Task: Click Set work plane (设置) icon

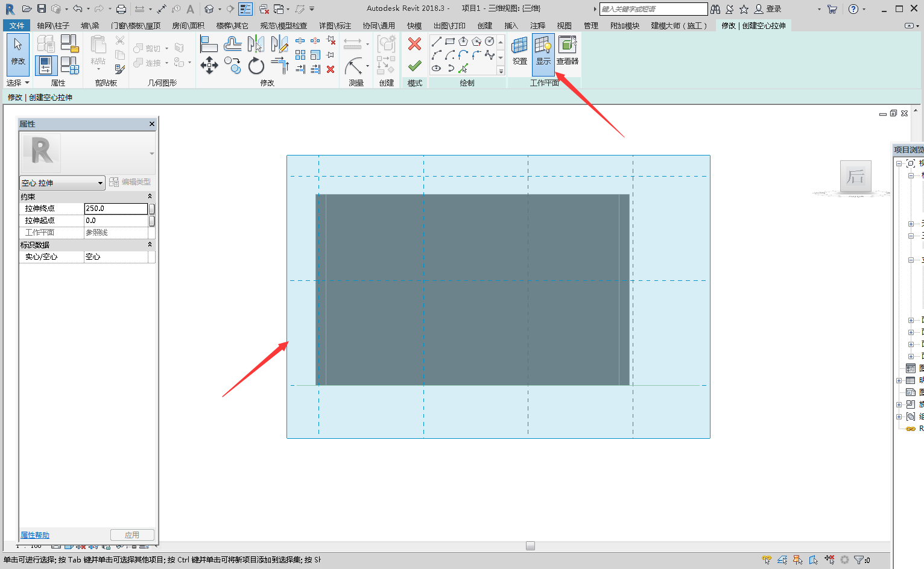Action: point(519,51)
